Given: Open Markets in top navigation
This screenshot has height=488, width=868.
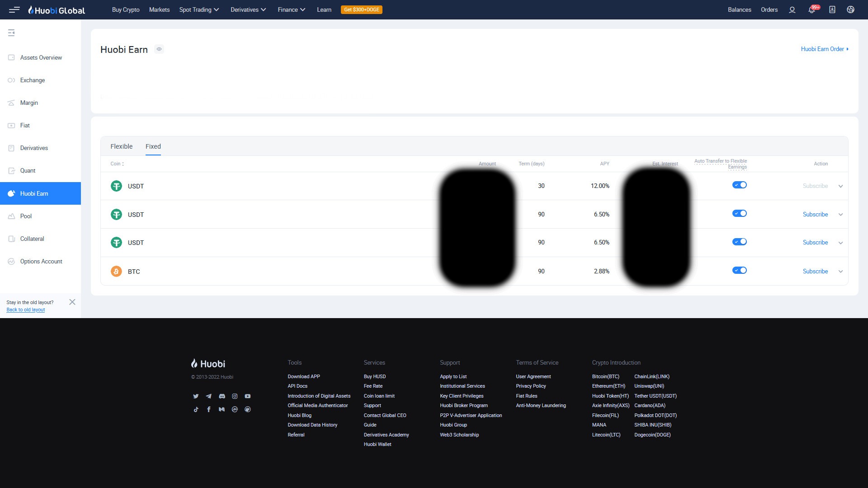Looking at the screenshot, I should point(159,9).
